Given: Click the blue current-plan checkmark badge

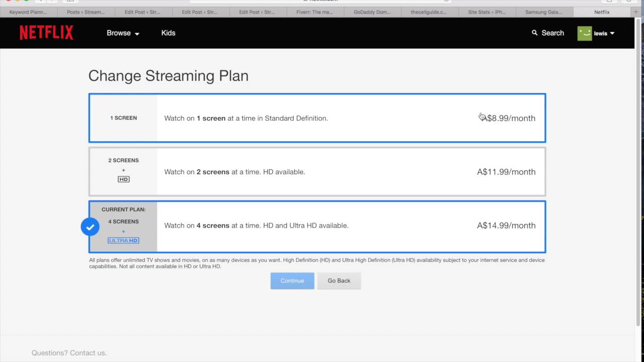Looking at the screenshot, I should click(x=90, y=227).
